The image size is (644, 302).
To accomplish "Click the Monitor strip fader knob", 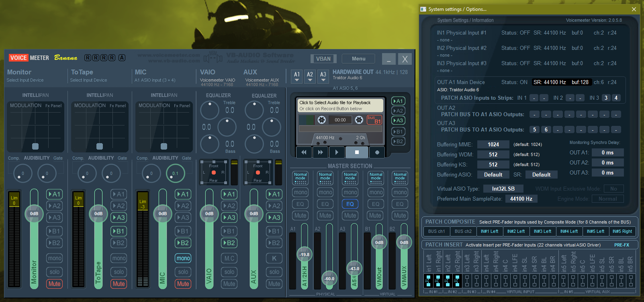I will pyautogui.click(x=34, y=214).
